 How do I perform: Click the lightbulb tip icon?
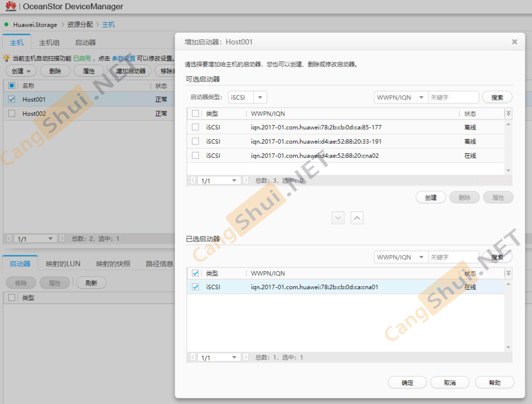click(x=6, y=58)
